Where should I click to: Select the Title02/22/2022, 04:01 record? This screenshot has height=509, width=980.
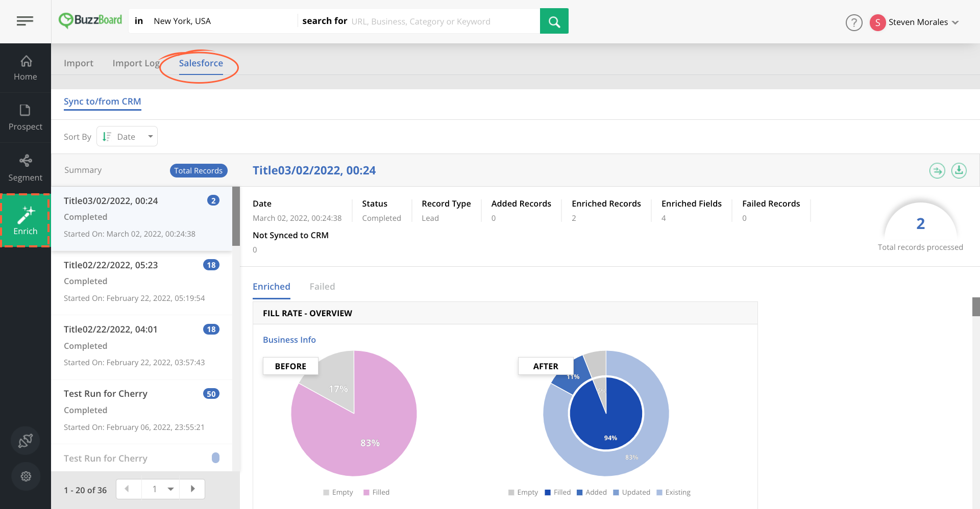coord(142,347)
